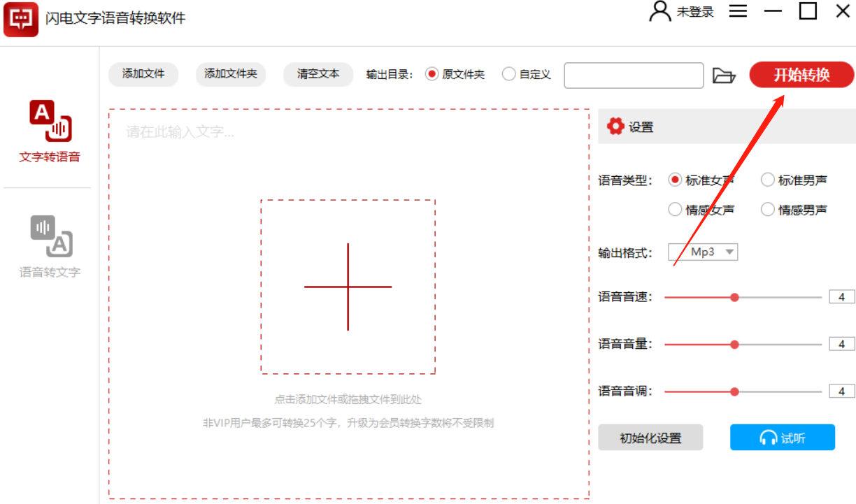Open the 文字转语音 text-to-speech mode

[50, 131]
